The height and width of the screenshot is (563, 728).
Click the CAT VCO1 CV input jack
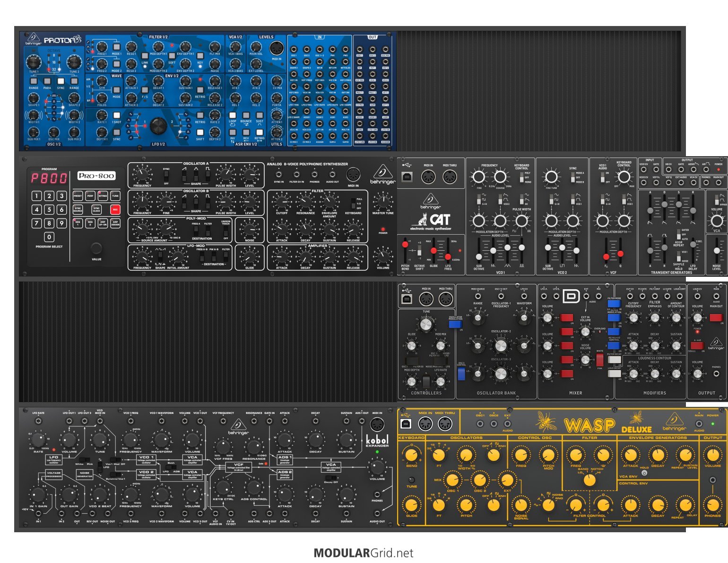point(643,169)
